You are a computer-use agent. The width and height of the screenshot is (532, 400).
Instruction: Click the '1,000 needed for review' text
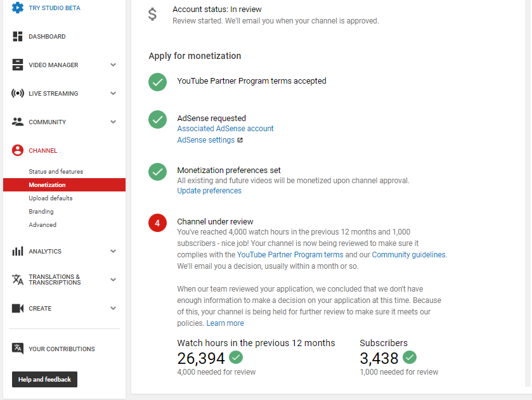click(x=399, y=372)
